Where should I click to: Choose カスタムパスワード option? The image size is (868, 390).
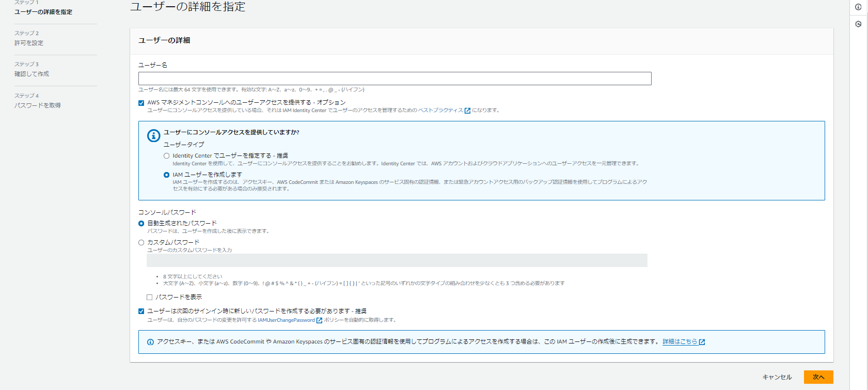[x=141, y=242]
